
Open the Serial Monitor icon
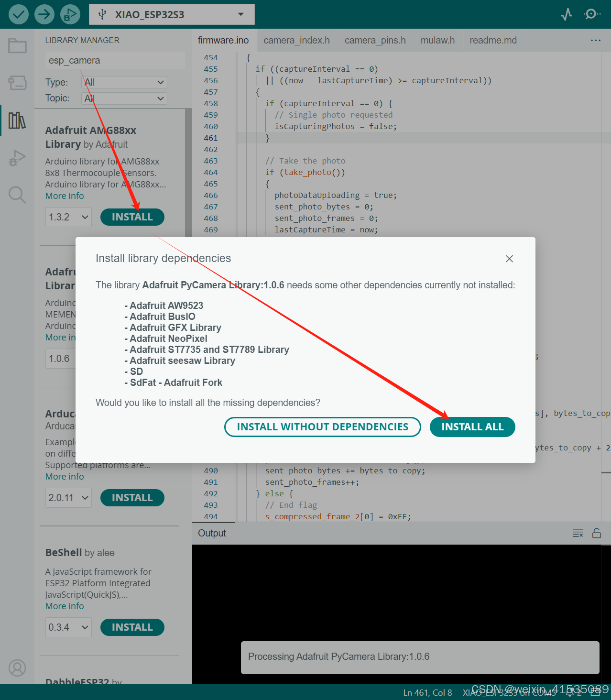[x=592, y=14]
